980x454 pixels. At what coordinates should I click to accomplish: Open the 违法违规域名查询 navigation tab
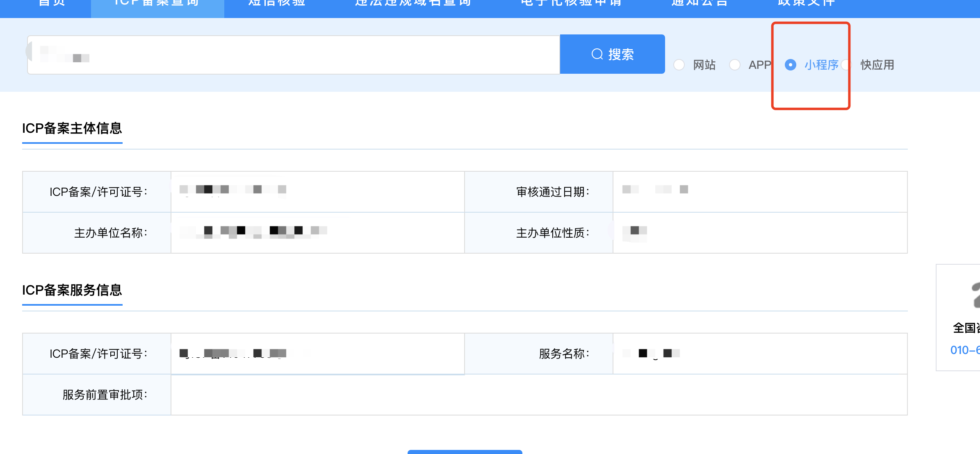pos(413,3)
